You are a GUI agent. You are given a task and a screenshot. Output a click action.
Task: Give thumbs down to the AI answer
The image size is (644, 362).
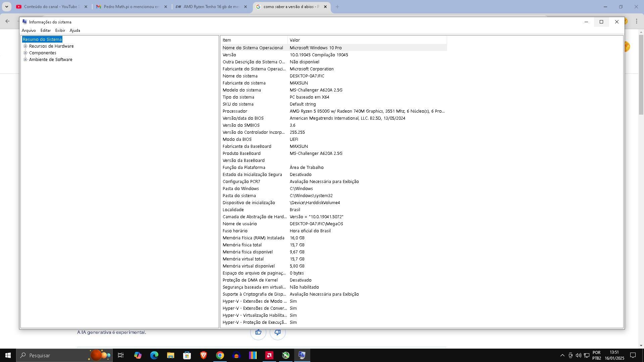[278, 332]
